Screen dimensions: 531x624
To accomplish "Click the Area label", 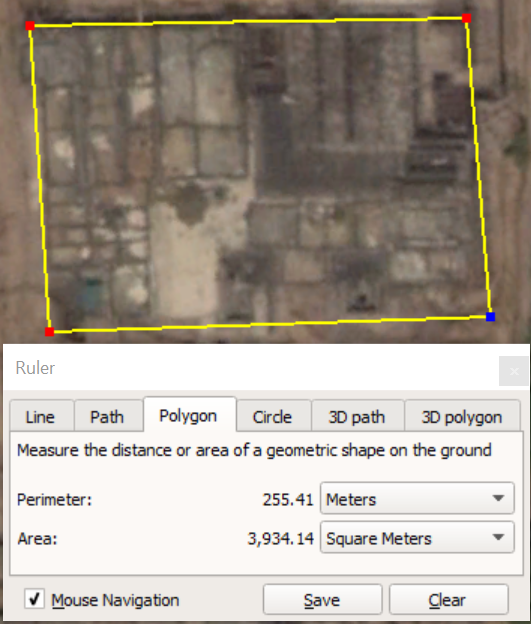I will point(37,539).
